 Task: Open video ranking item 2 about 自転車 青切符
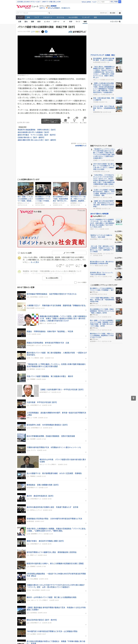[x=104, y=166]
